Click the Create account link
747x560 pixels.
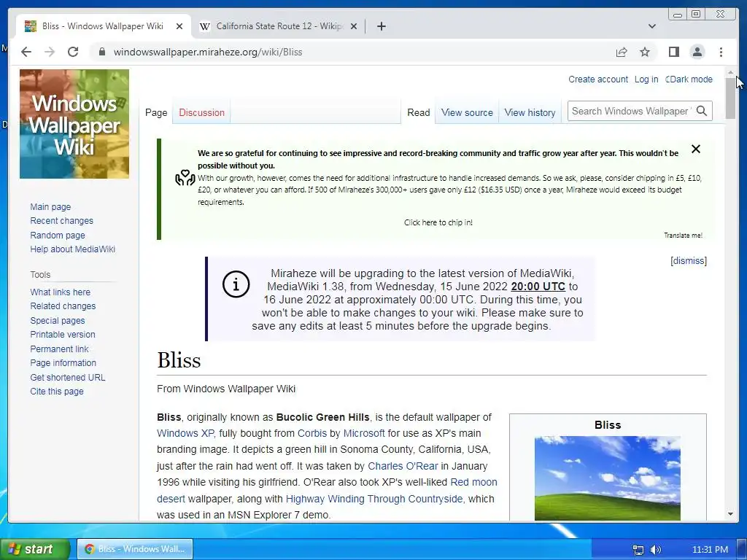pyautogui.click(x=598, y=79)
